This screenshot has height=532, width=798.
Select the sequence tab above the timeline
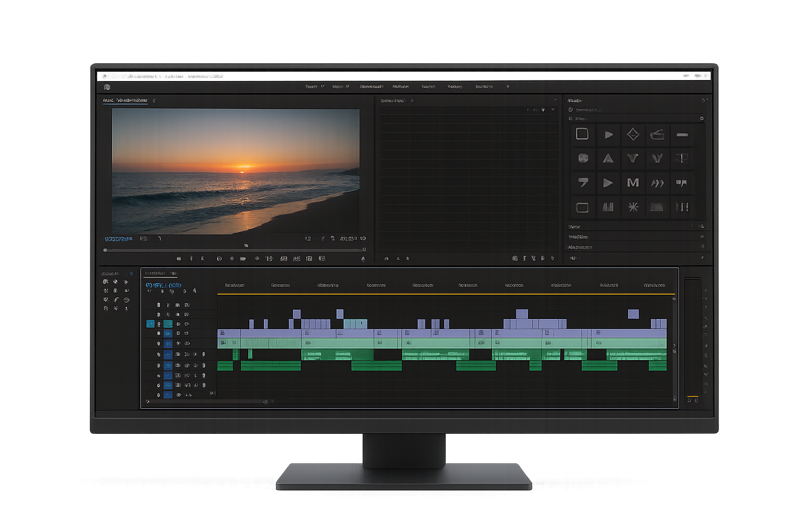pos(155,273)
